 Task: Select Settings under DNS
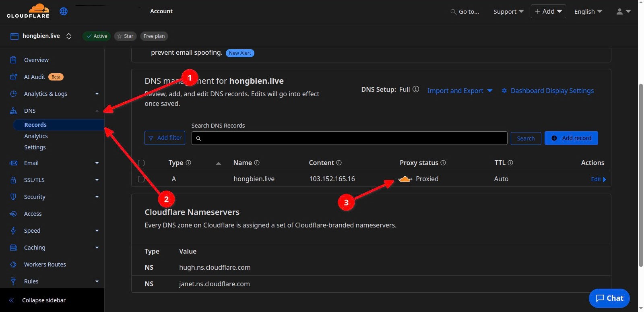(35, 147)
